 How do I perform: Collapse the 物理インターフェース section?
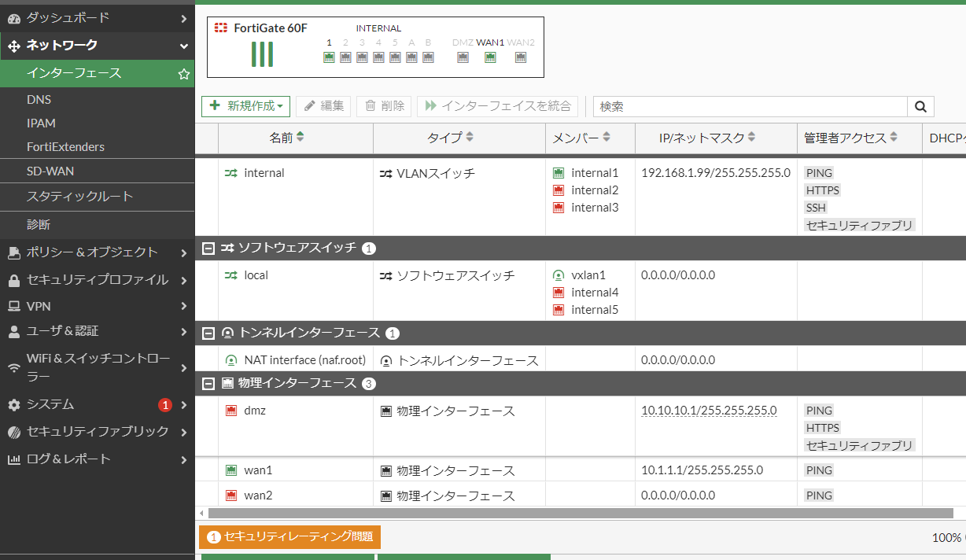pos(207,385)
